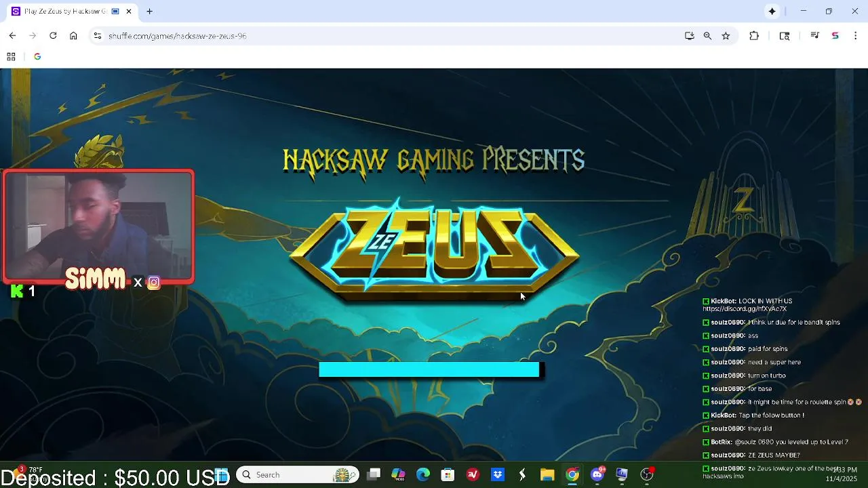Open the red VPN app in taskbar
Viewport: 868px width, 488px height.
(x=473, y=475)
